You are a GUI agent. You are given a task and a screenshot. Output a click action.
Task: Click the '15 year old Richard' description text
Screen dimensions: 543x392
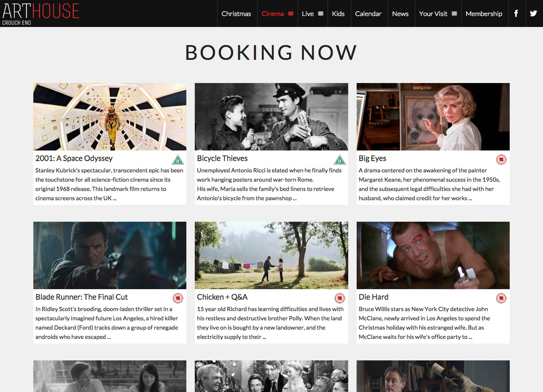[270, 323]
